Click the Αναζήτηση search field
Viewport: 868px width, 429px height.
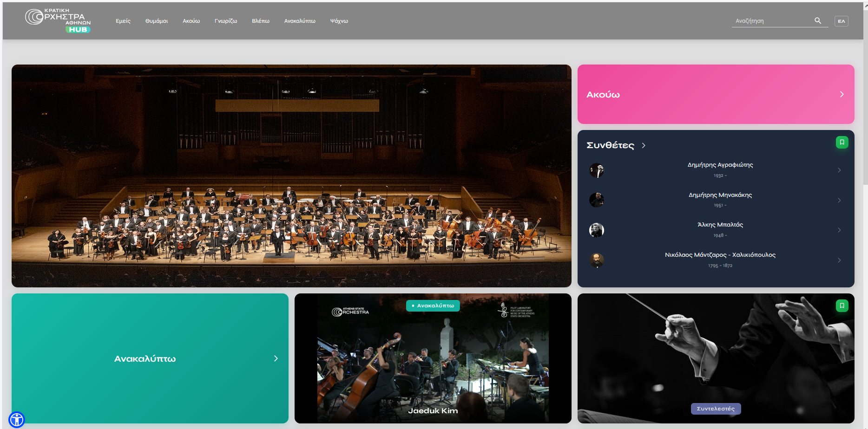pyautogui.click(x=771, y=21)
